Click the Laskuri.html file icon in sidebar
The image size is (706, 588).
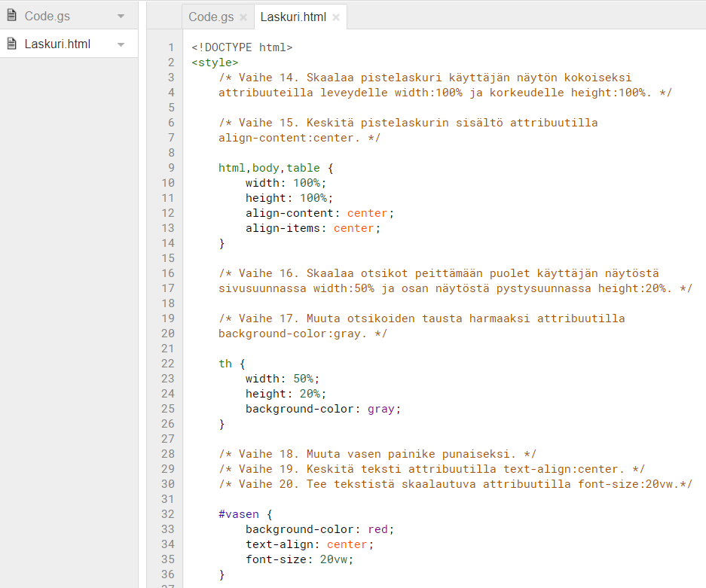pyautogui.click(x=11, y=44)
